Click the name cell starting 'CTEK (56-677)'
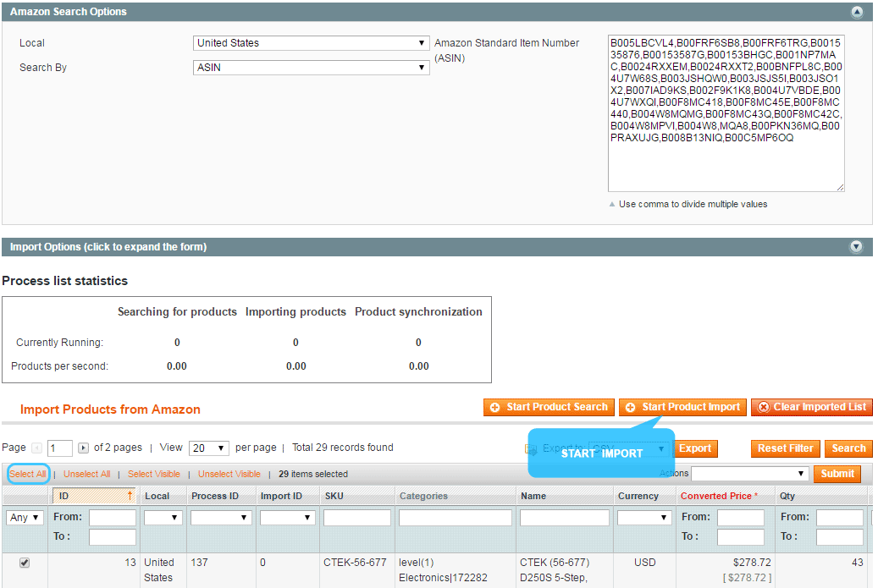Viewport: 878px width, 588px height. click(x=555, y=570)
